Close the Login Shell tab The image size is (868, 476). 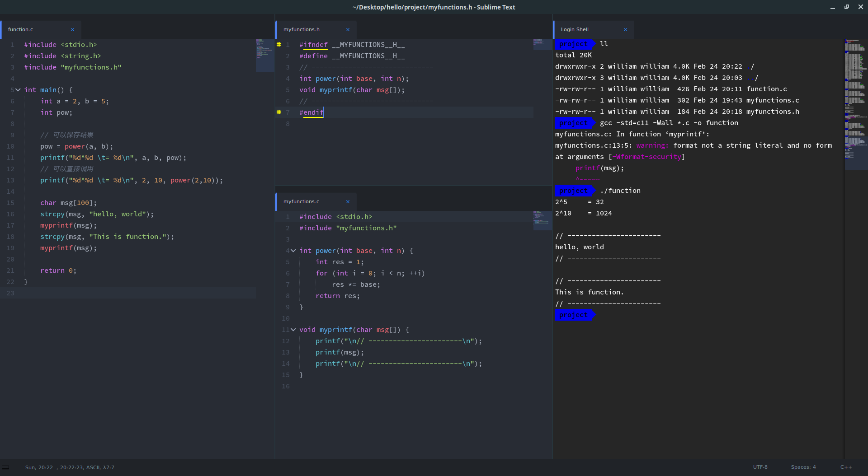pos(625,30)
